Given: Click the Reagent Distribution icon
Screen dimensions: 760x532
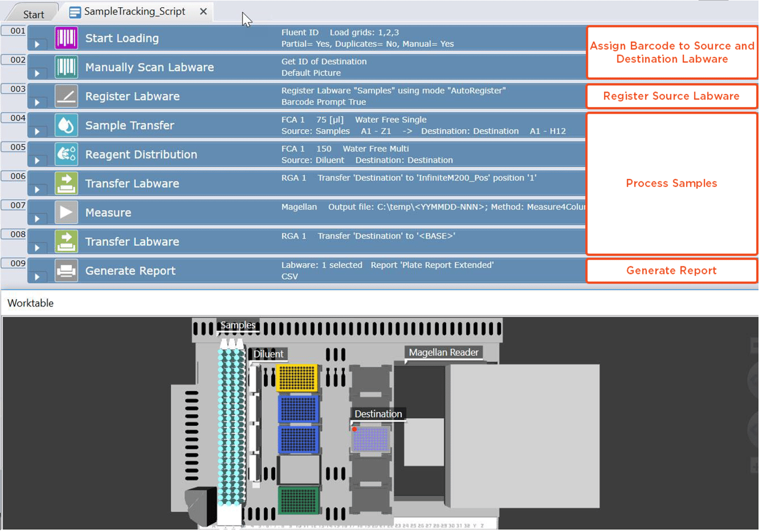Looking at the screenshot, I should (66, 154).
